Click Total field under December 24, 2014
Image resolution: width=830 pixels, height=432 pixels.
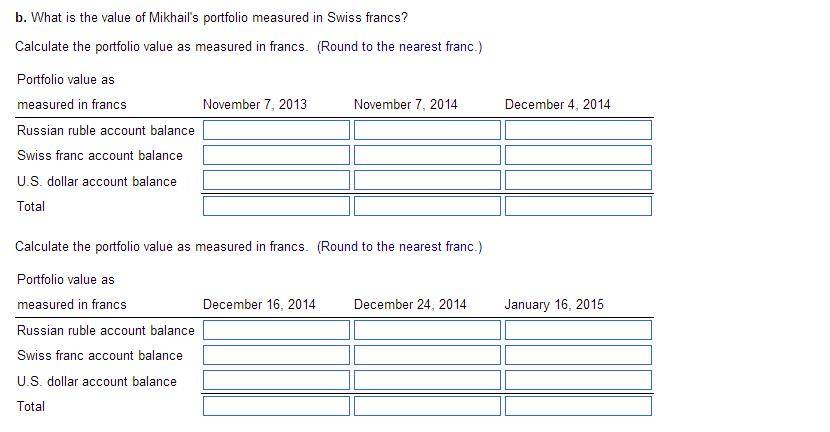point(427,406)
